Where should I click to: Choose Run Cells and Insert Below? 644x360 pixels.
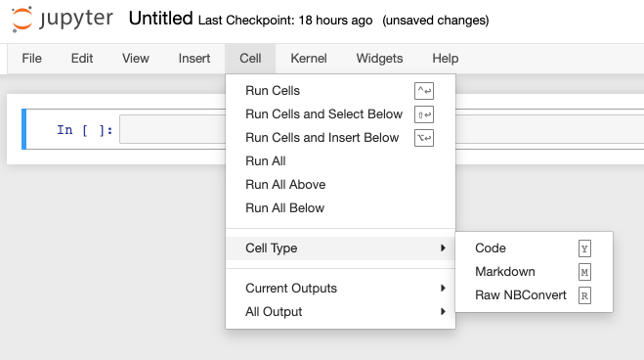click(340, 138)
